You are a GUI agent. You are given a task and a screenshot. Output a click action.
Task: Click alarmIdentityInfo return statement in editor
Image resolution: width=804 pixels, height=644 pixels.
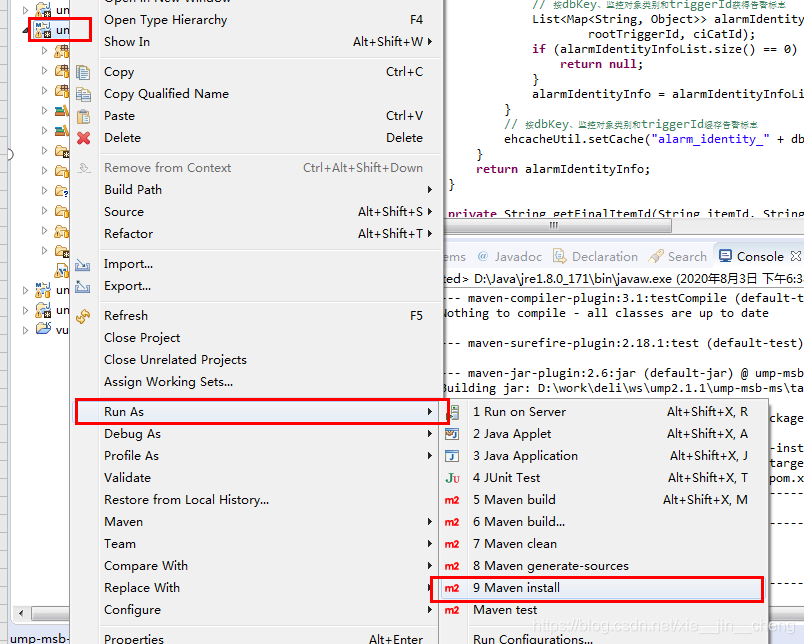tap(562, 169)
